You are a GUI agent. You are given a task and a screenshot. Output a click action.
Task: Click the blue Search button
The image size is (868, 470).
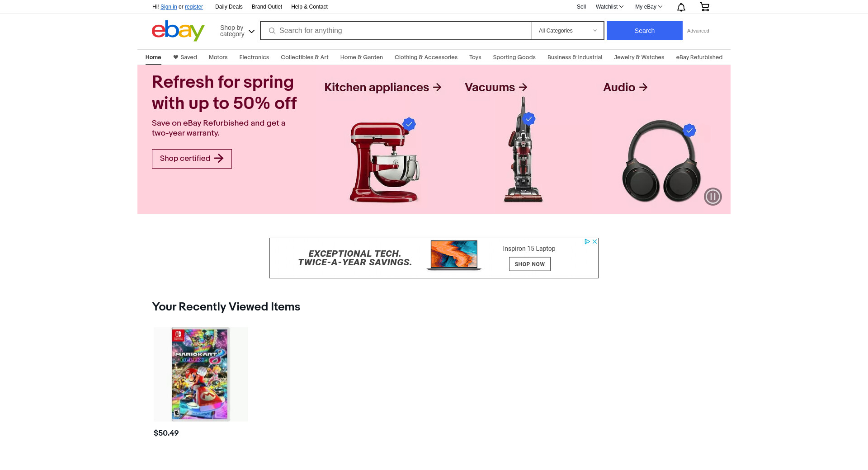click(644, 31)
